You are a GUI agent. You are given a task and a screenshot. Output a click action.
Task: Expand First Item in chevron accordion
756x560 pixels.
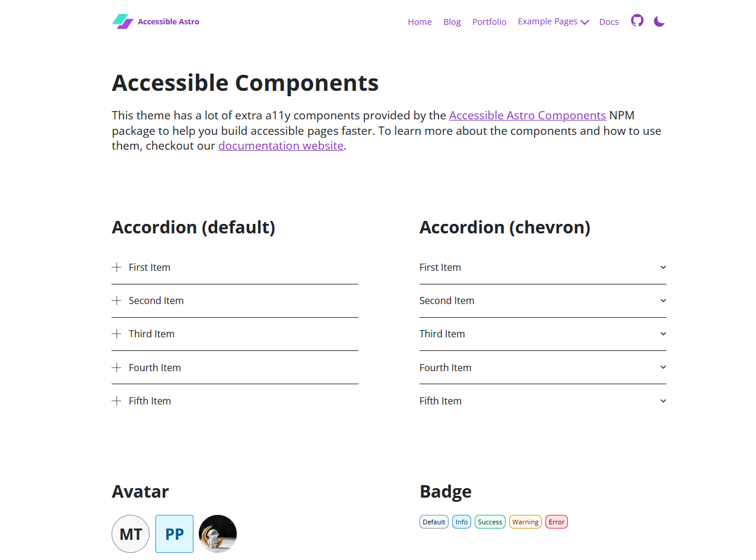point(543,267)
